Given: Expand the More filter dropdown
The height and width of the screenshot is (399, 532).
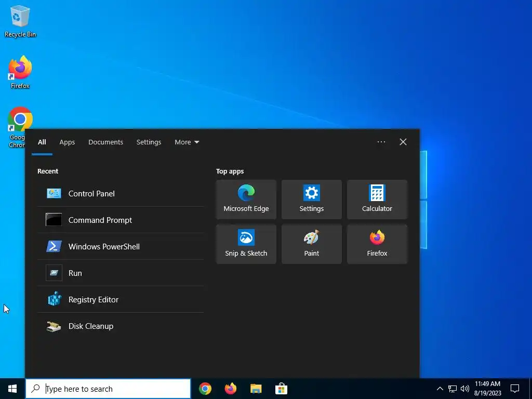Looking at the screenshot, I should coord(187,142).
